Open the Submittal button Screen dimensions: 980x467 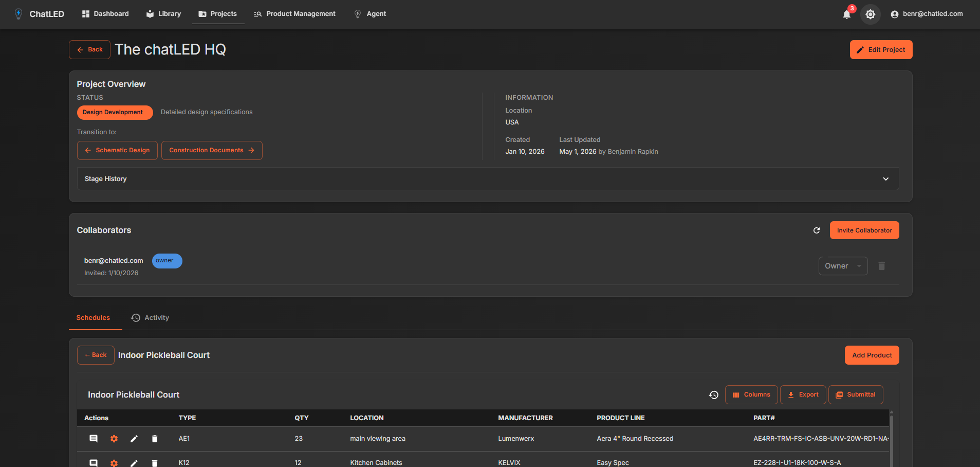pyautogui.click(x=856, y=395)
